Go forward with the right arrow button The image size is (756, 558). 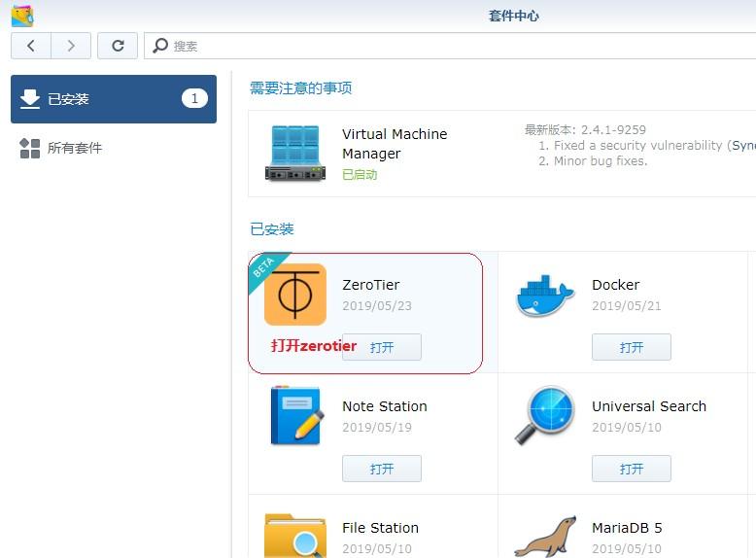coord(71,46)
